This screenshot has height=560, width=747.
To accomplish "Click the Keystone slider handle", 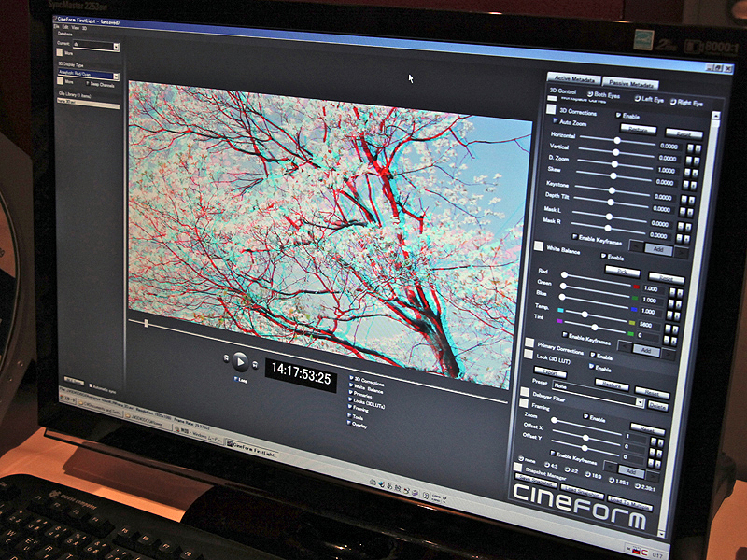I will 612,190.
